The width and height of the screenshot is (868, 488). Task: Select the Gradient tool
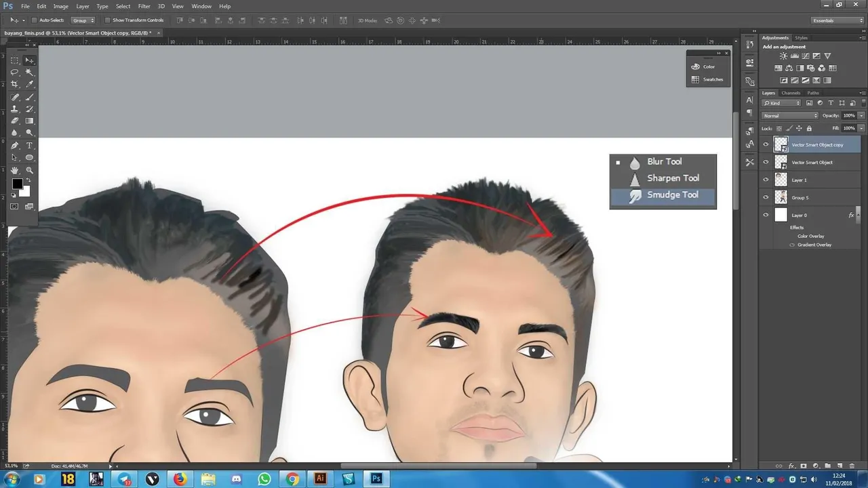coord(30,121)
